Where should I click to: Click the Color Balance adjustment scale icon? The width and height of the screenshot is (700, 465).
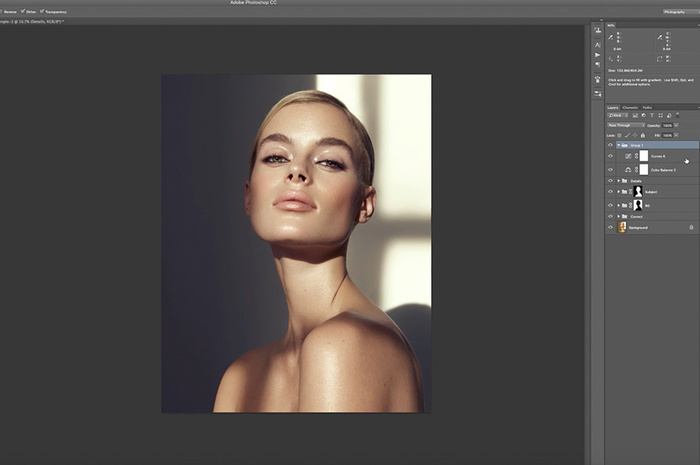tap(628, 170)
